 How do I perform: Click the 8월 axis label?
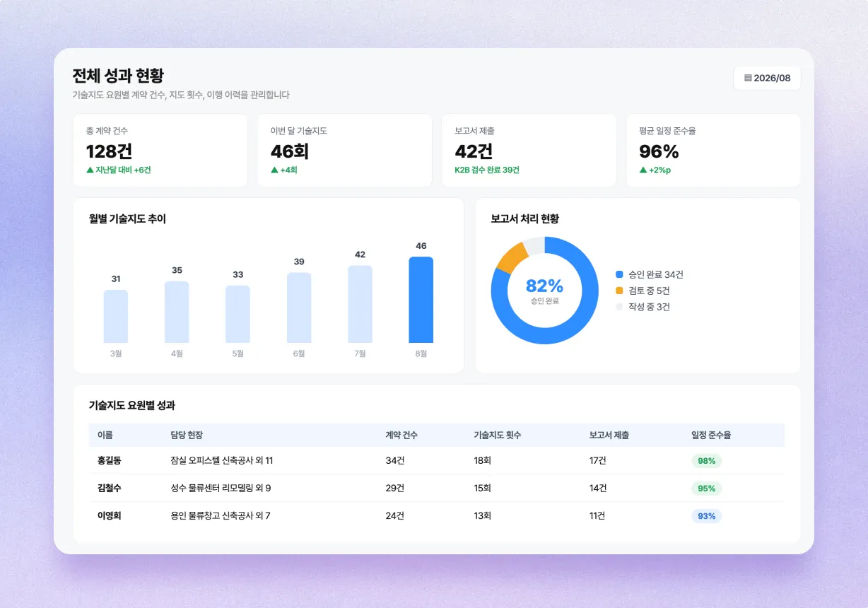tap(421, 353)
